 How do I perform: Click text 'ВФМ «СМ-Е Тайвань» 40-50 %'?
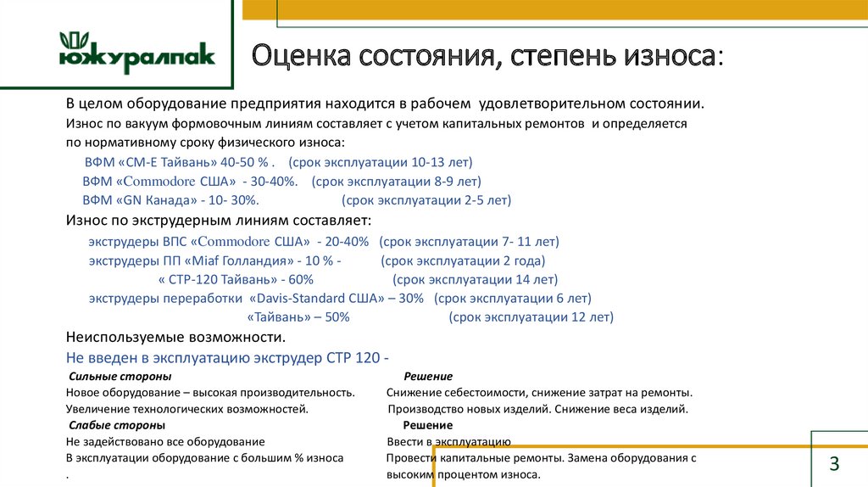tap(177, 162)
